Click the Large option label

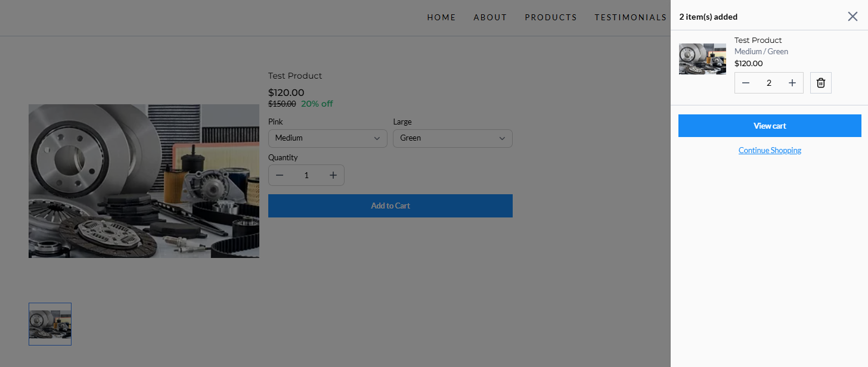402,122
